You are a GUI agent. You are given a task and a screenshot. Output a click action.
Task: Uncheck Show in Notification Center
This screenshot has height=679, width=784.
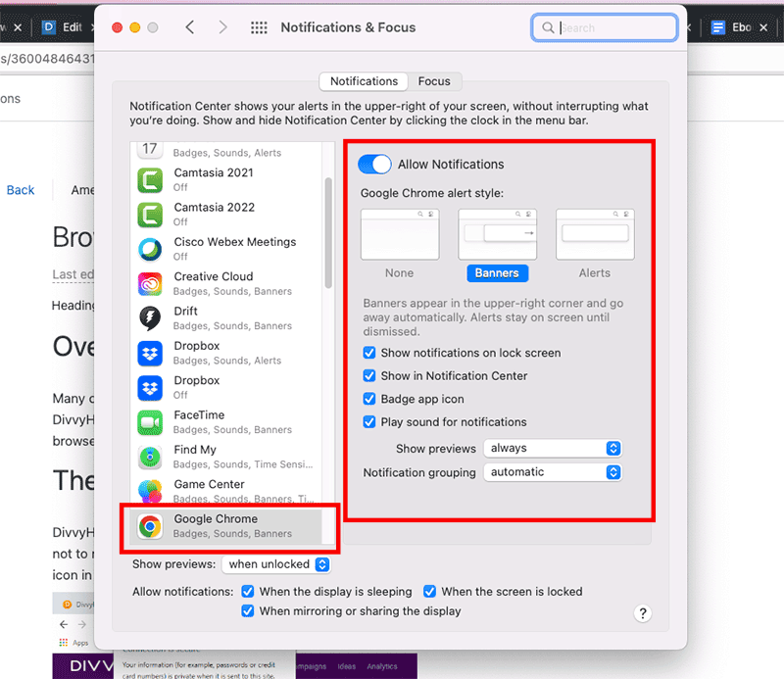coord(369,375)
